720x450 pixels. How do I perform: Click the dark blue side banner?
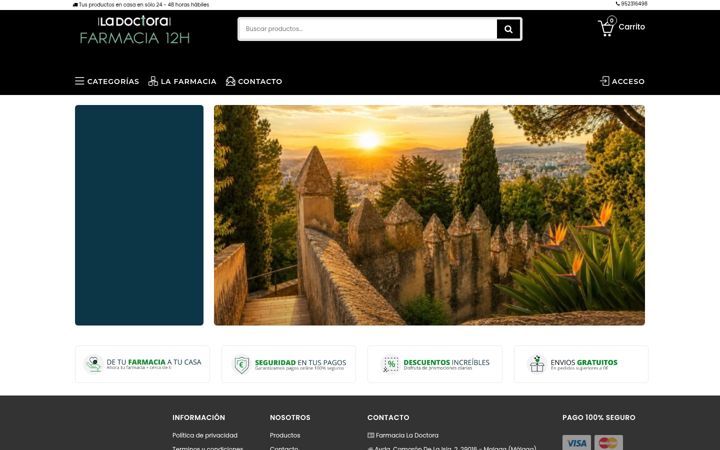[x=139, y=215]
